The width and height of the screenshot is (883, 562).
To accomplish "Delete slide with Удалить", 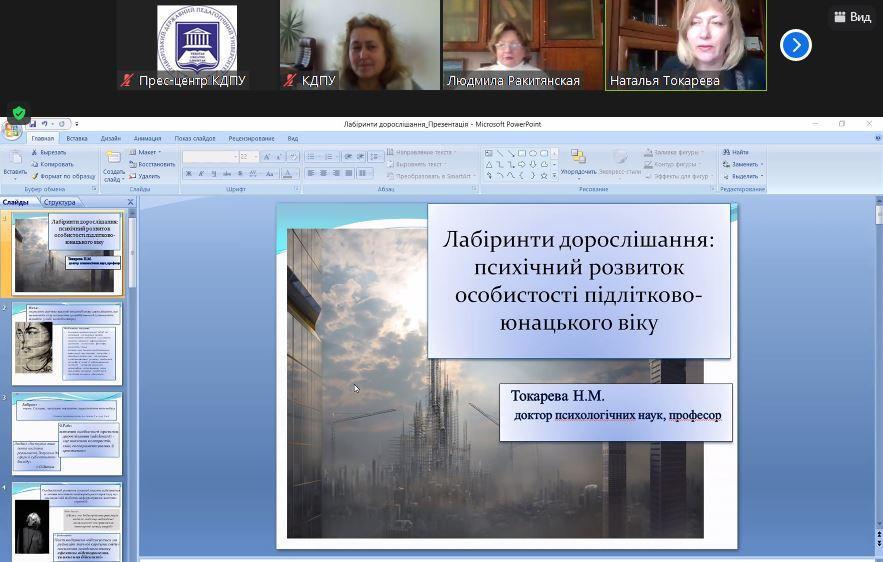I will pos(148,175).
